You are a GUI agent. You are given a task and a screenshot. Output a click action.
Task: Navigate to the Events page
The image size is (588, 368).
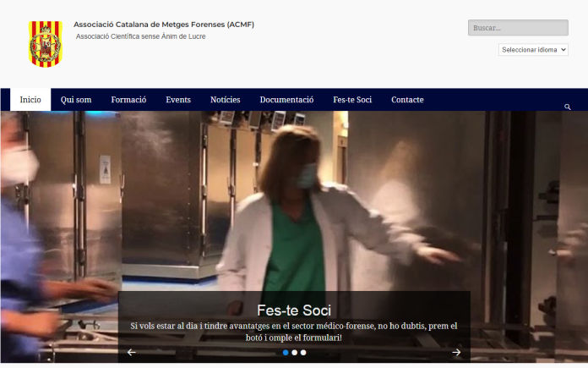point(178,100)
